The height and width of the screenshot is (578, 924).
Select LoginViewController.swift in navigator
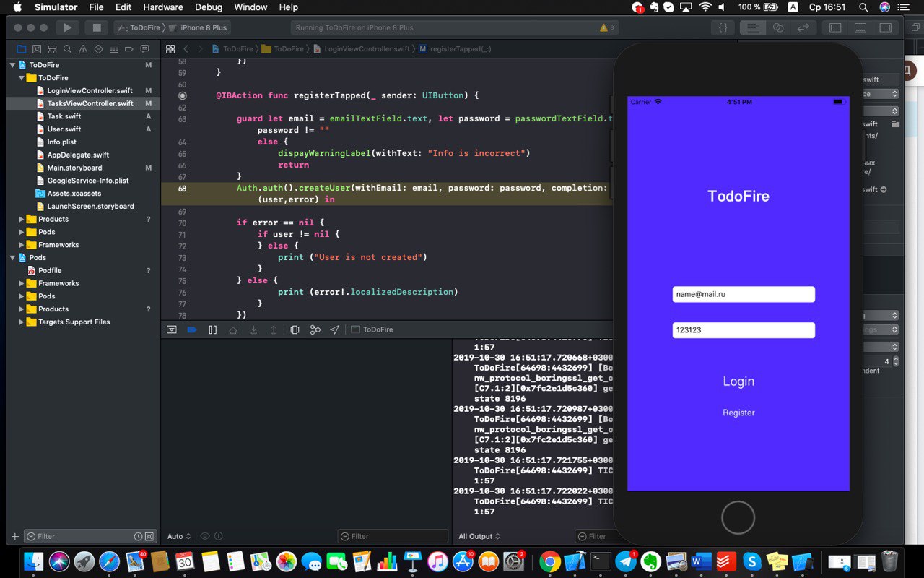(90, 90)
